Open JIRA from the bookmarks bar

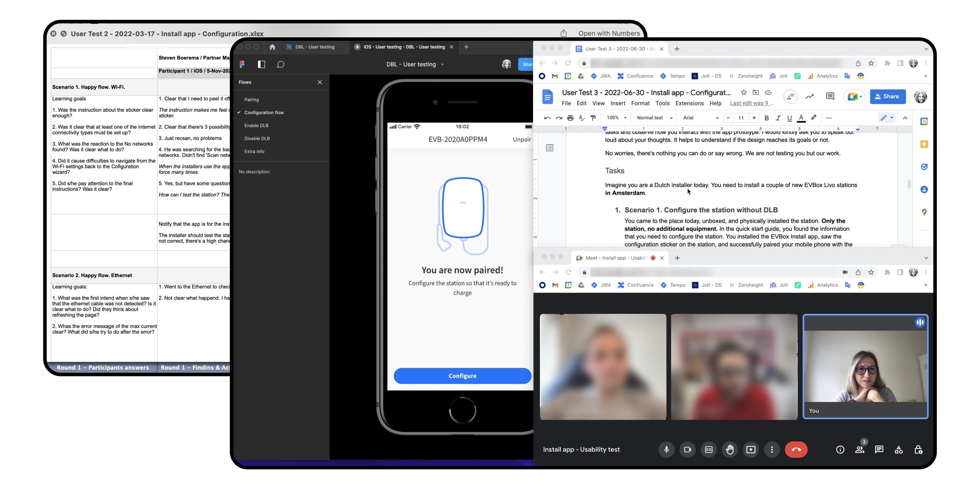601,76
